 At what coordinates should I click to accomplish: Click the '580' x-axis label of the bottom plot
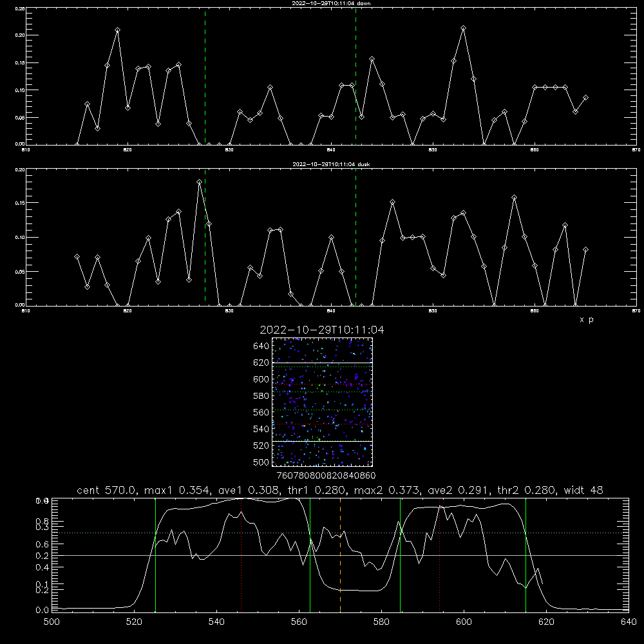click(381, 621)
